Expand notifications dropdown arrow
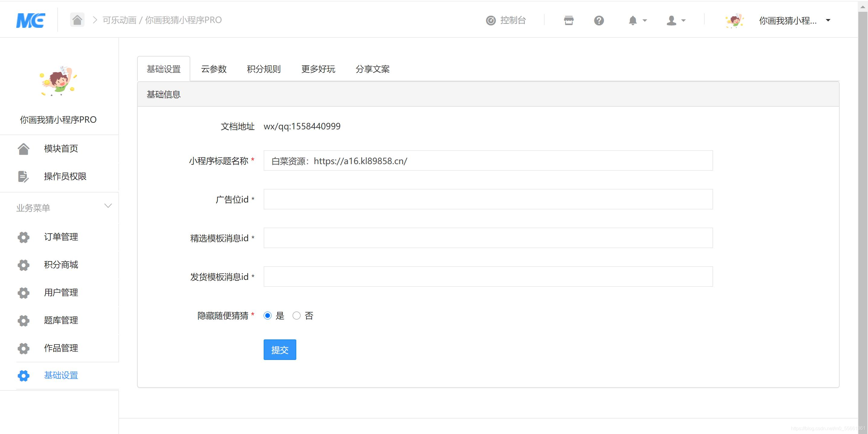868x434 pixels. click(x=645, y=21)
